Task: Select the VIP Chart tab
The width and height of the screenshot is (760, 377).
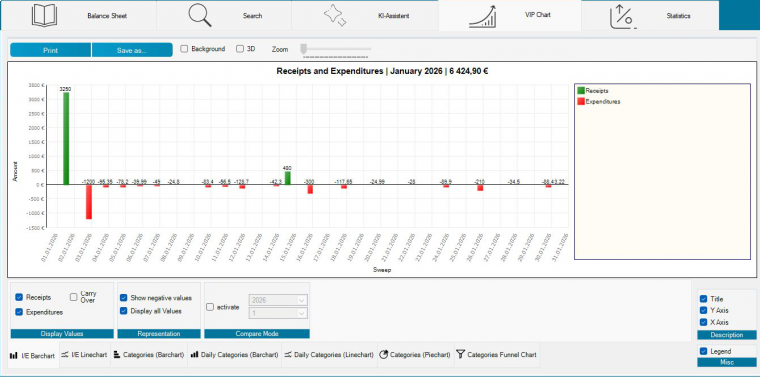Action: click(x=510, y=16)
